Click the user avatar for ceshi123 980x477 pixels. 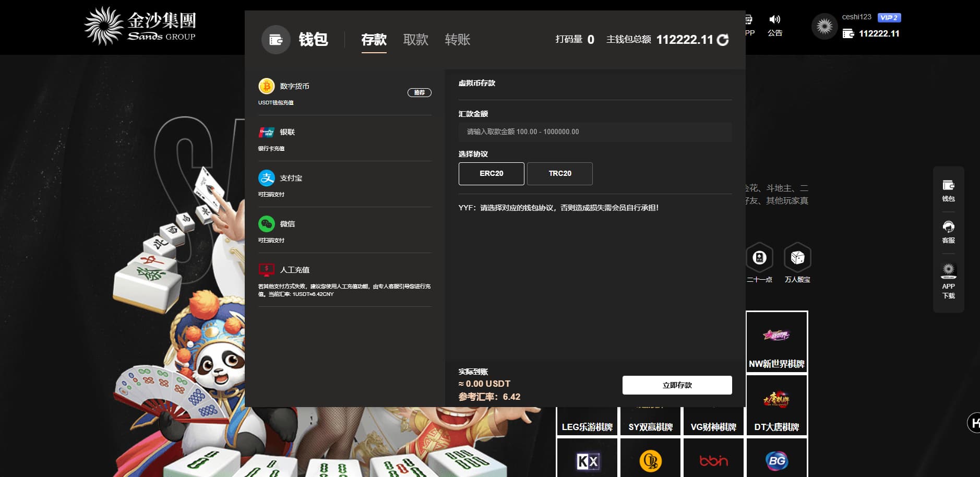pos(824,26)
